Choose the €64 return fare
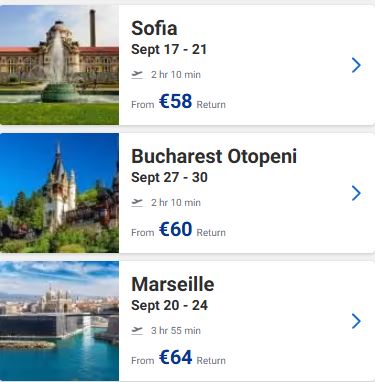375x382 pixels. (x=176, y=357)
